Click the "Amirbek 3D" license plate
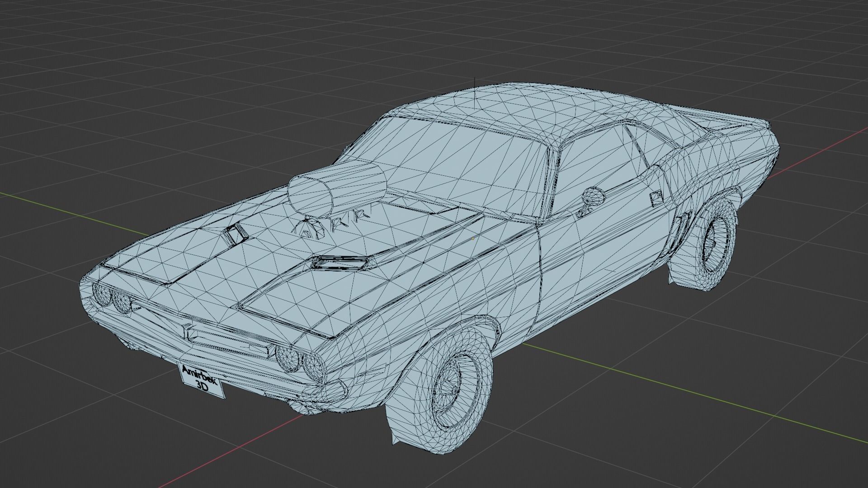This screenshot has height=488, width=868. pos(202,380)
